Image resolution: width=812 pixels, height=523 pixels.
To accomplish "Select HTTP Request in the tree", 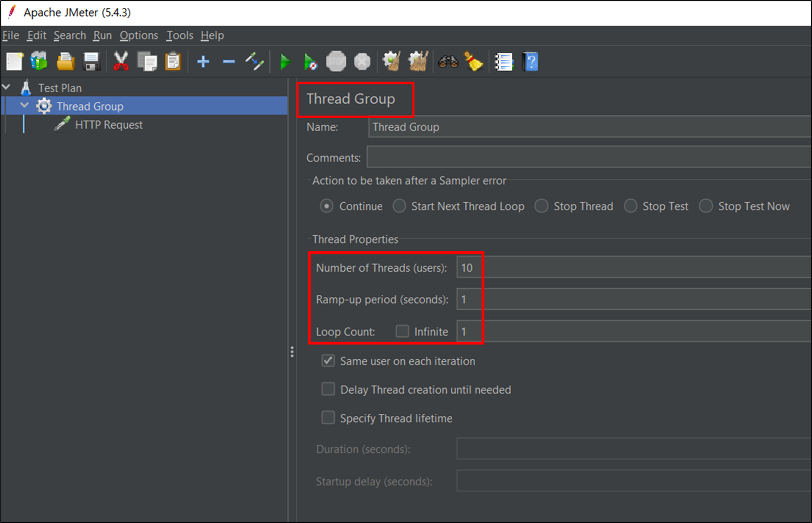I will 108,125.
